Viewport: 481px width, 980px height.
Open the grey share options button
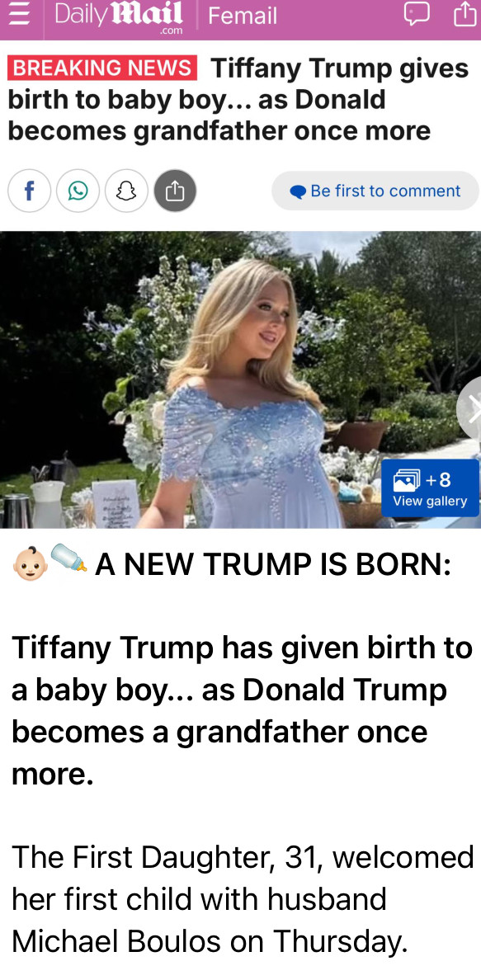[x=175, y=191]
